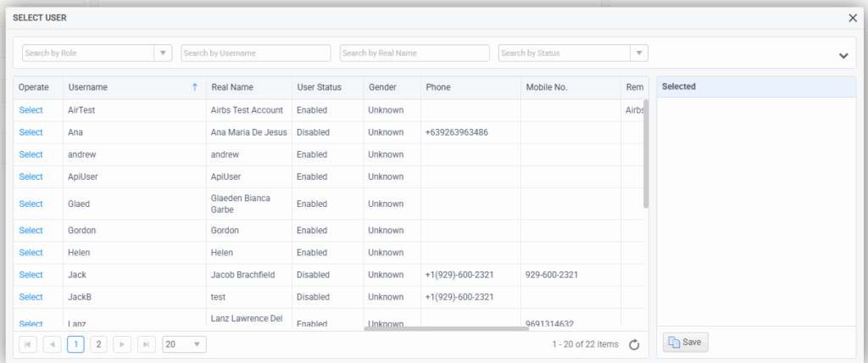Focus the Search by Username field

point(256,53)
